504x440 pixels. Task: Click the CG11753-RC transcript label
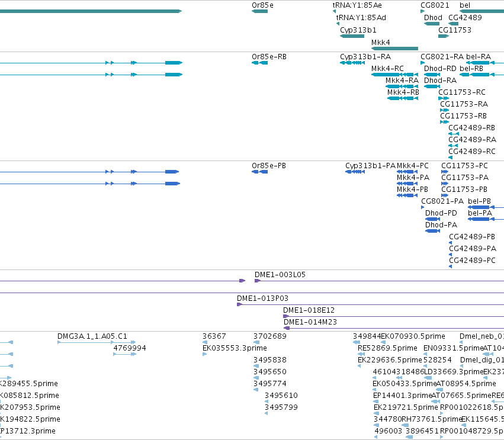[461, 92]
